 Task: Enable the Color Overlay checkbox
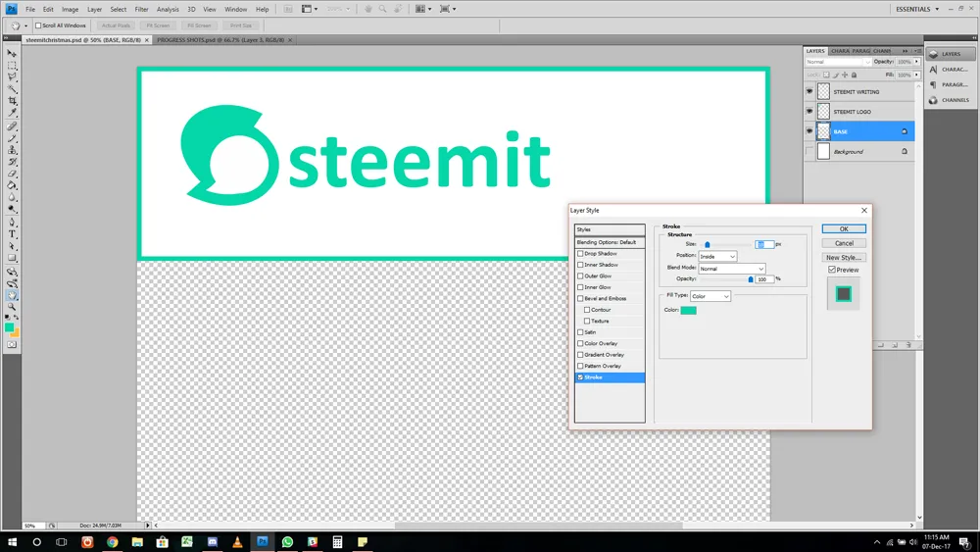click(x=580, y=344)
